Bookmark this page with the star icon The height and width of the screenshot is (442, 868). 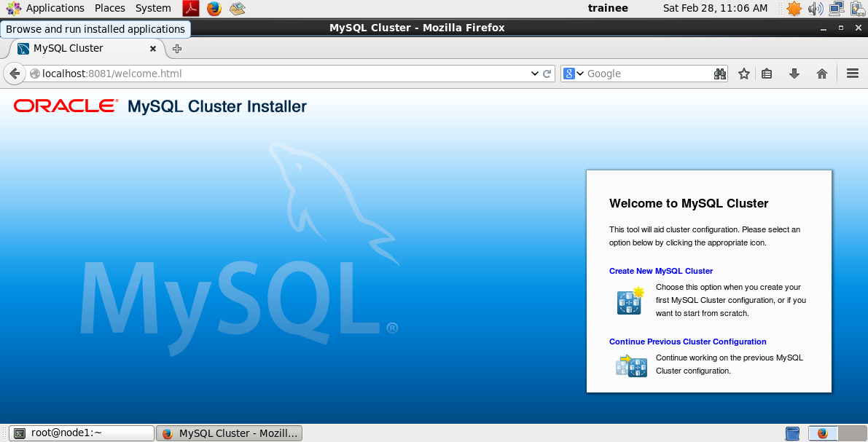point(744,74)
